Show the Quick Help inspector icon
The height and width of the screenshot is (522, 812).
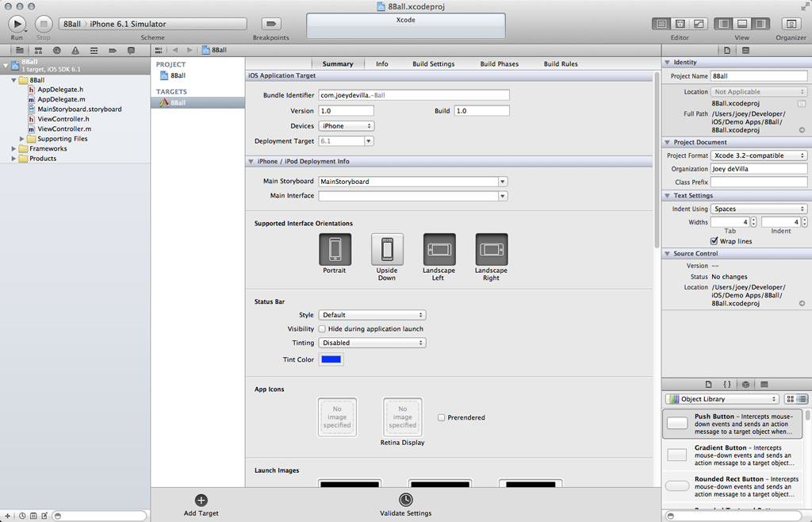[745, 50]
